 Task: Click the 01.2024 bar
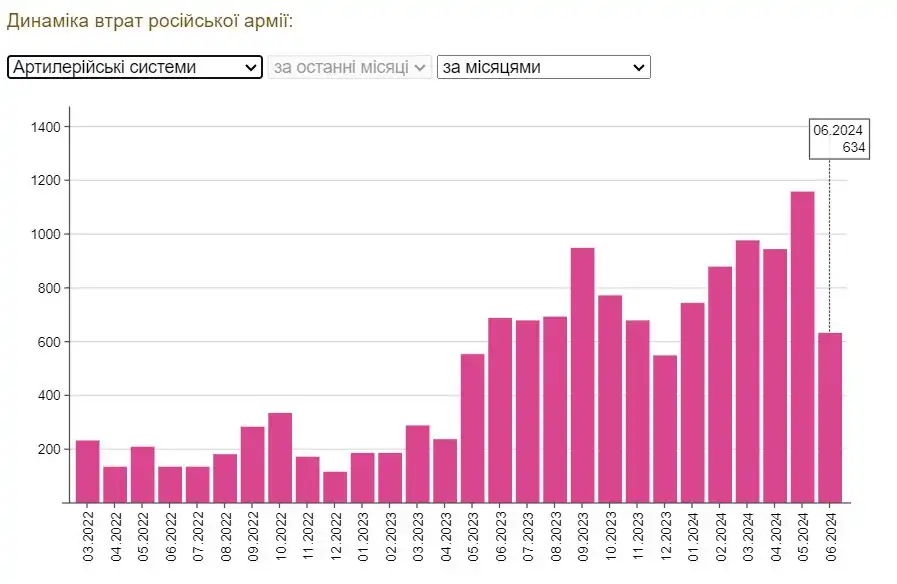coord(692,402)
